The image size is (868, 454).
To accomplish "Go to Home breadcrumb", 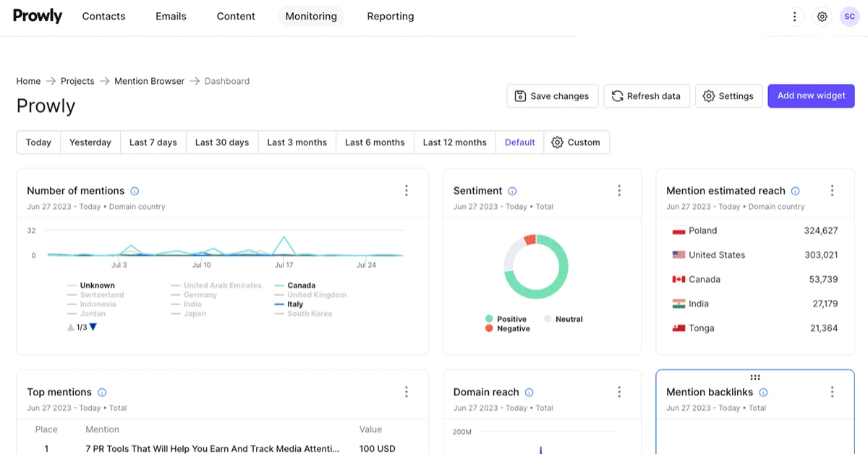I will (29, 81).
